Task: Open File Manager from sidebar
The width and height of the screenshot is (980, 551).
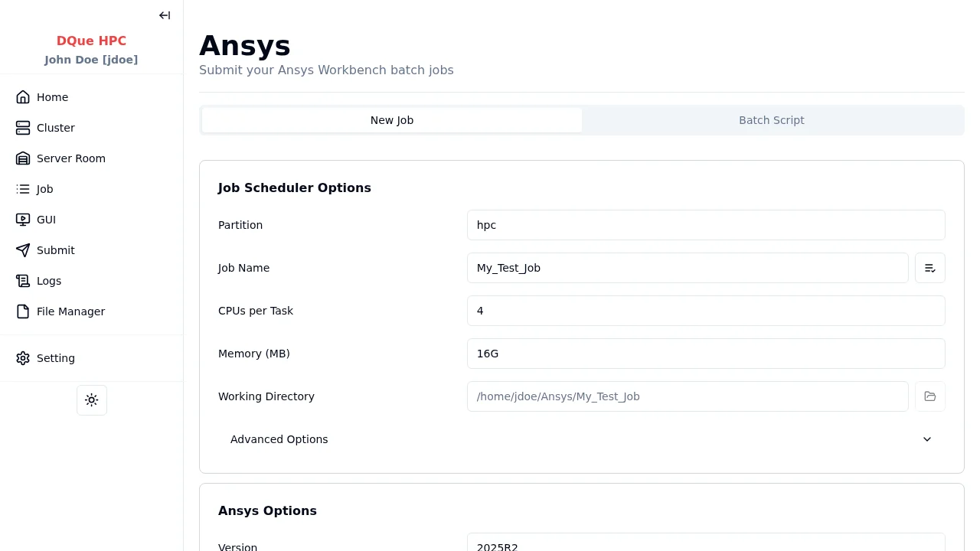Action: (70, 311)
